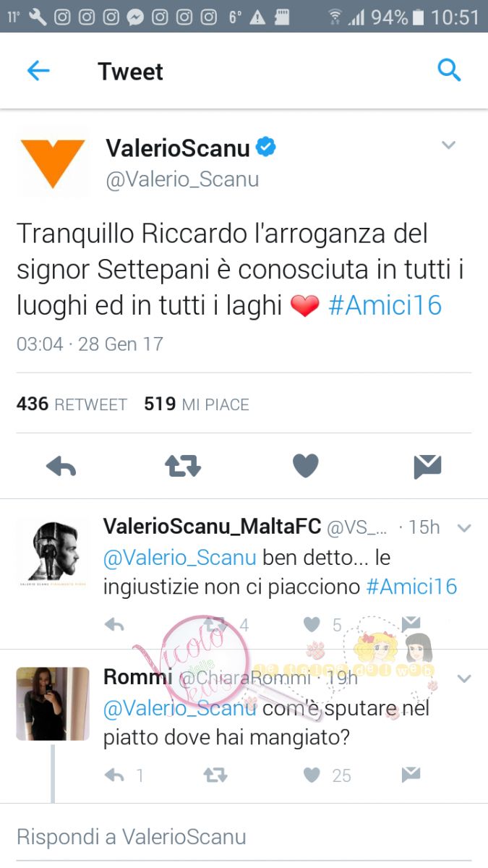Open search with the magnifier icon
Viewport: 488px width, 868px height.
click(449, 71)
